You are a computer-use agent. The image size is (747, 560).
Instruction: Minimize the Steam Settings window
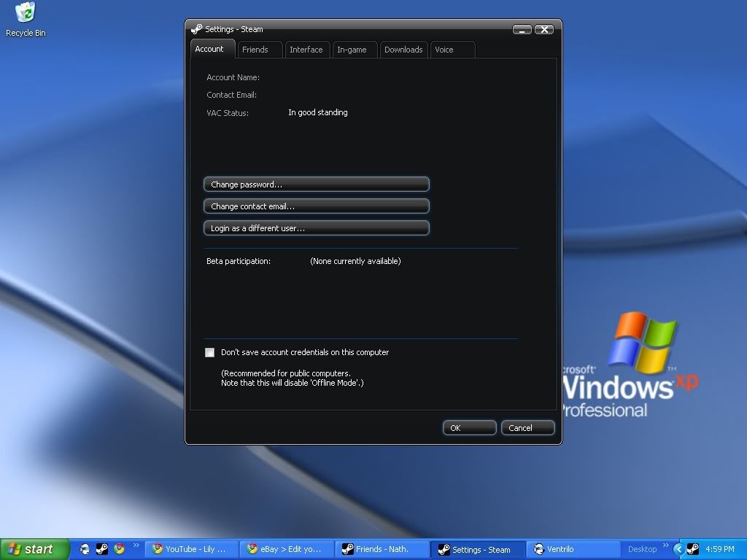click(x=522, y=29)
